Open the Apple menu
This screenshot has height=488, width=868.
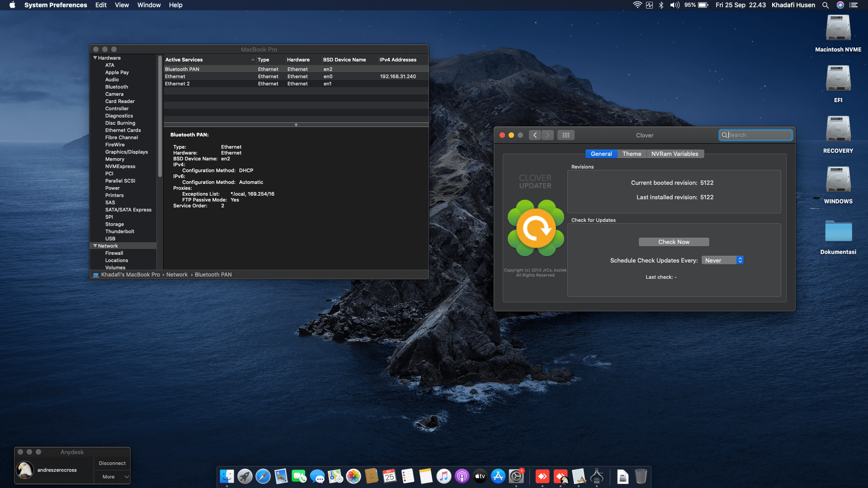(x=12, y=5)
